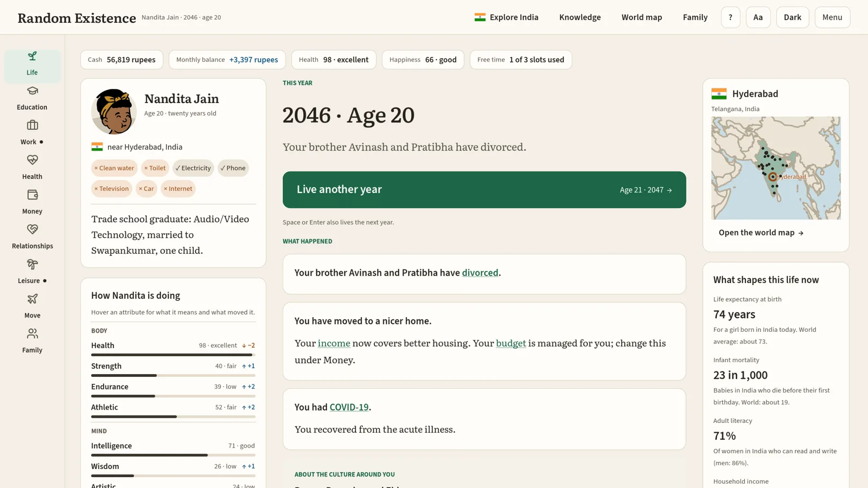Click Nandita Jain's avatar portrait
Image resolution: width=868 pixels, height=488 pixels.
pyautogui.click(x=113, y=111)
